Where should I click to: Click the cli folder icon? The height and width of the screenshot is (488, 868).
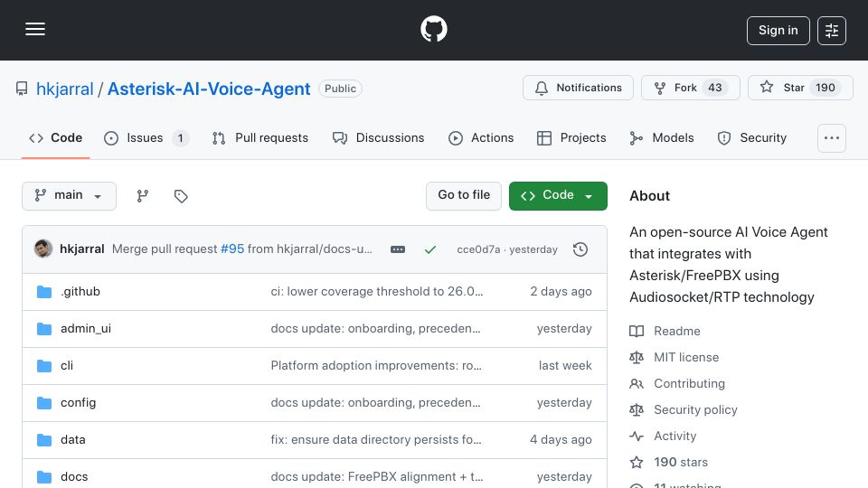[x=44, y=366]
